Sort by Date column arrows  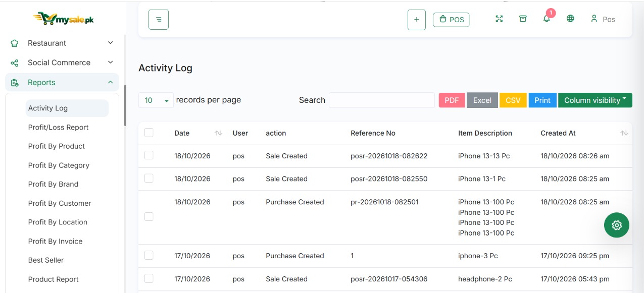tap(218, 133)
